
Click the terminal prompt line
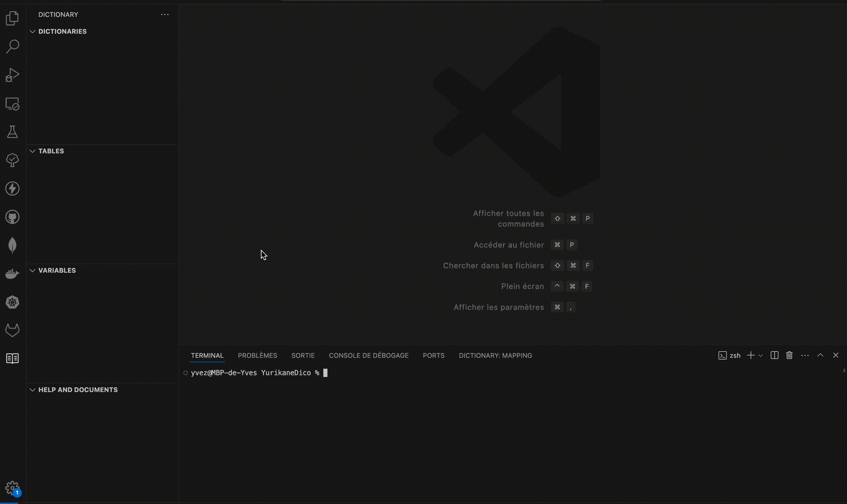tap(256, 373)
